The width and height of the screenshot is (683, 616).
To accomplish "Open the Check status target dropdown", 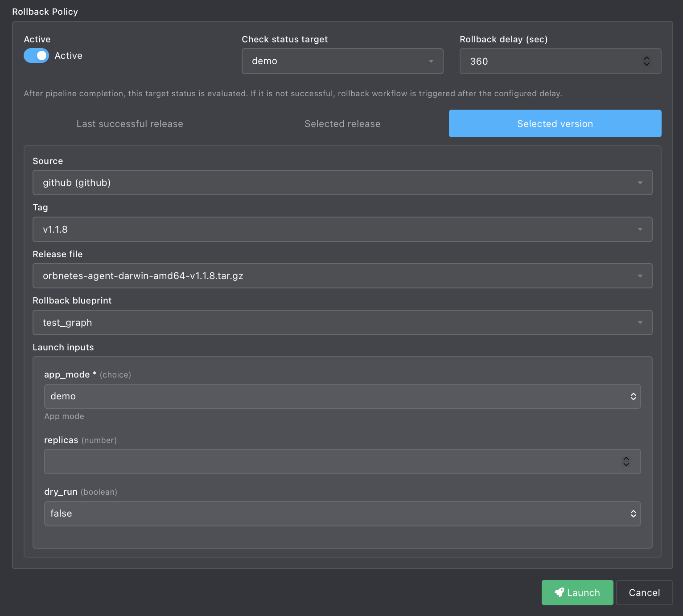I will [x=342, y=61].
